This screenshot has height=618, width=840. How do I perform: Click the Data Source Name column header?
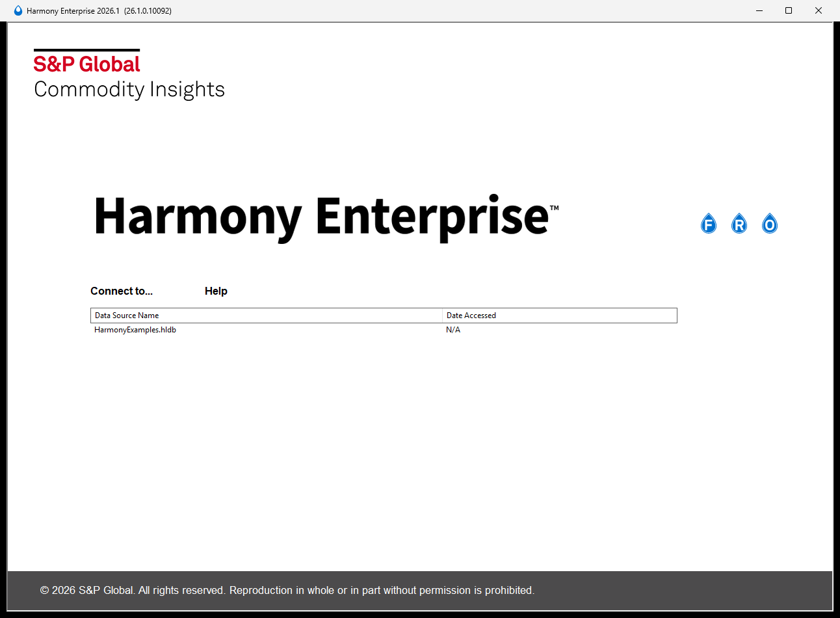[x=267, y=316]
